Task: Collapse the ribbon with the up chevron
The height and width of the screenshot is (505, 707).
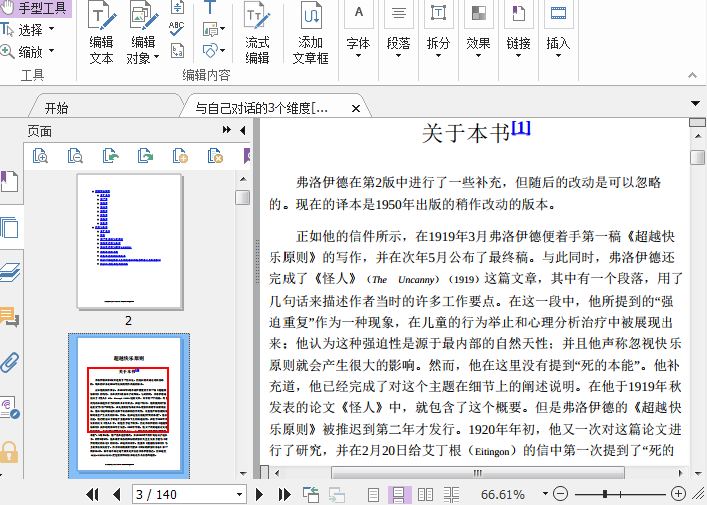Action: click(693, 75)
